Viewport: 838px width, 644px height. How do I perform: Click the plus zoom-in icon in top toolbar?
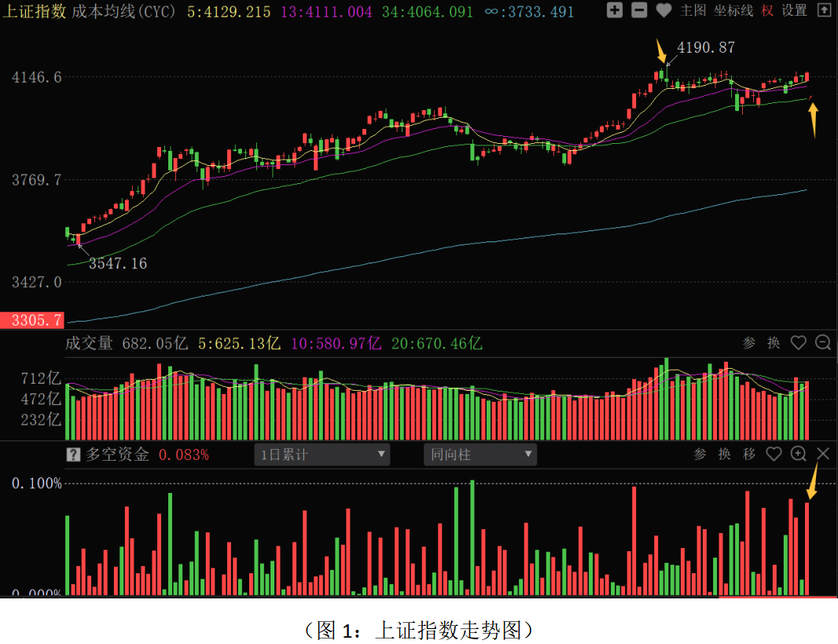615,11
